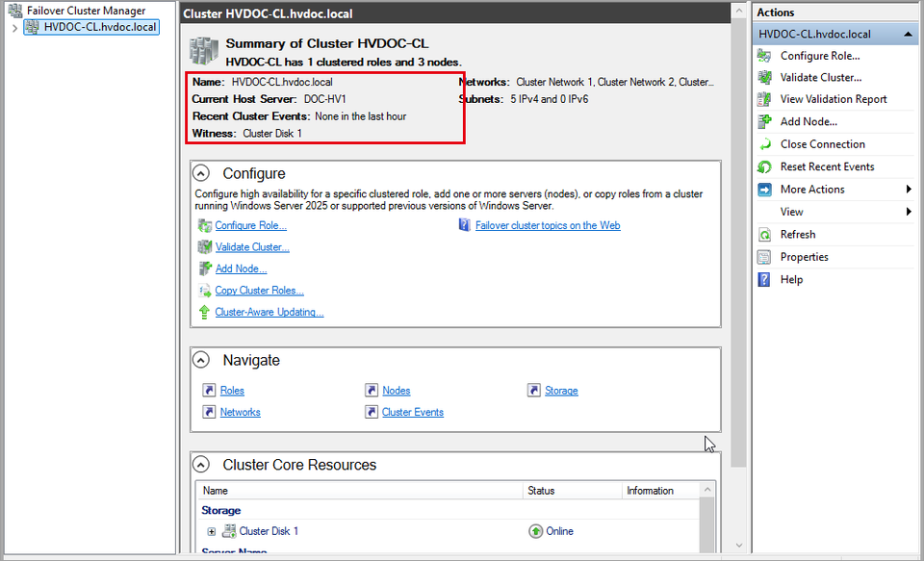This screenshot has height=561, width=924.
Task: Expand the HVDOC-CL.hvdoc.local tree node
Action: tap(14, 28)
